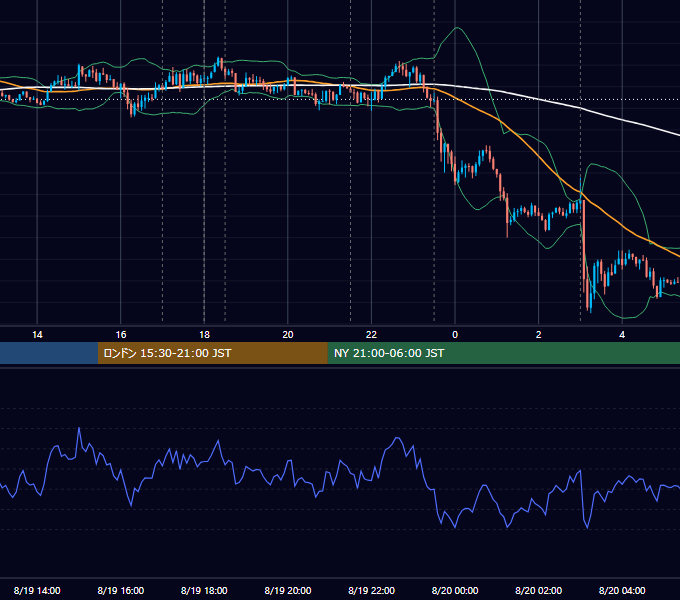Click hour label 18 on price chart axis

204,335
